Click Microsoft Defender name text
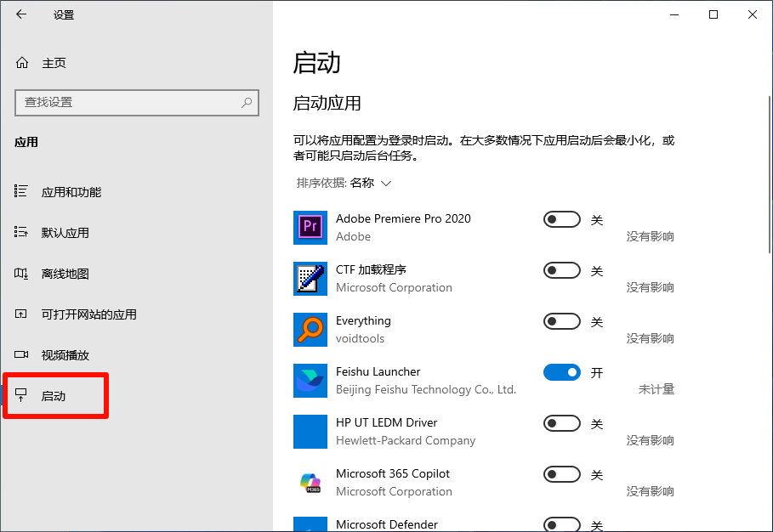This screenshot has height=532, width=773. click(x=387, y=524)
